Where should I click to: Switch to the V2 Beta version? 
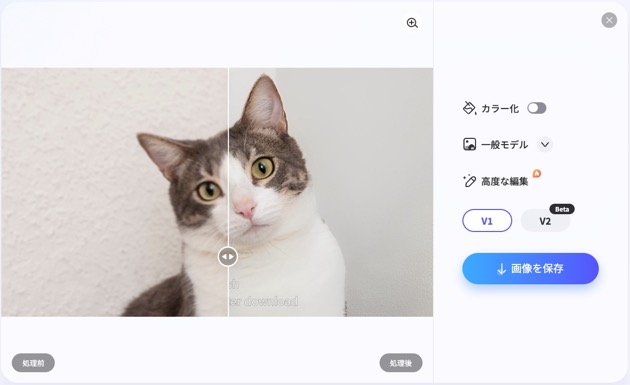coord(545,221)
